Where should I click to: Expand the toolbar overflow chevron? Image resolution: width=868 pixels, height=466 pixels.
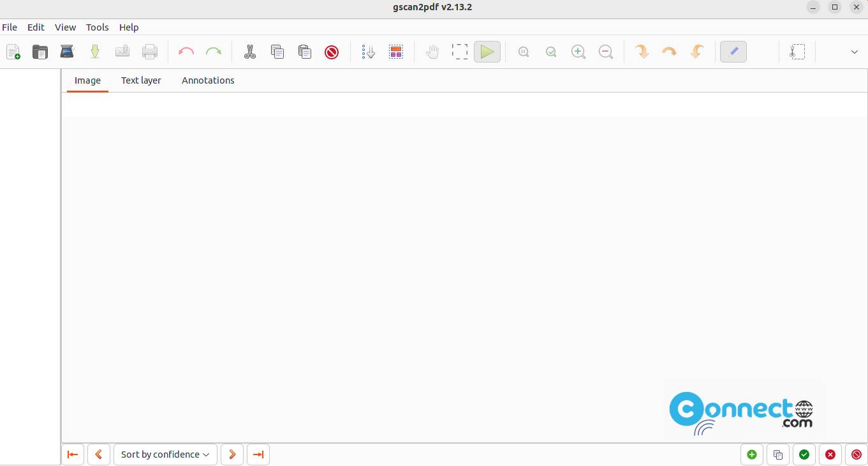click(x=855, y=52)
